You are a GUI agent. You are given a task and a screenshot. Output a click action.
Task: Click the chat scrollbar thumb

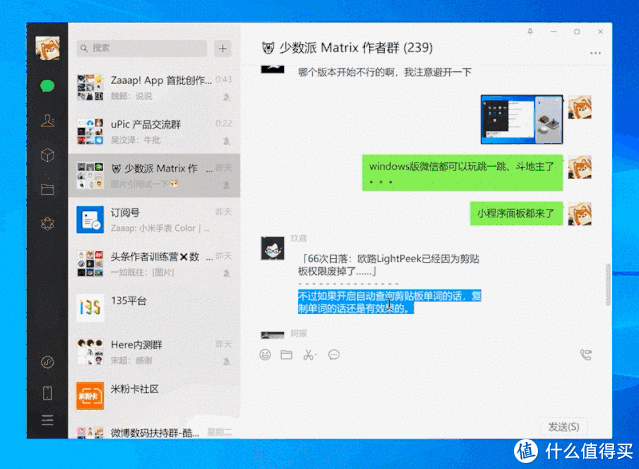coord(608,284)
